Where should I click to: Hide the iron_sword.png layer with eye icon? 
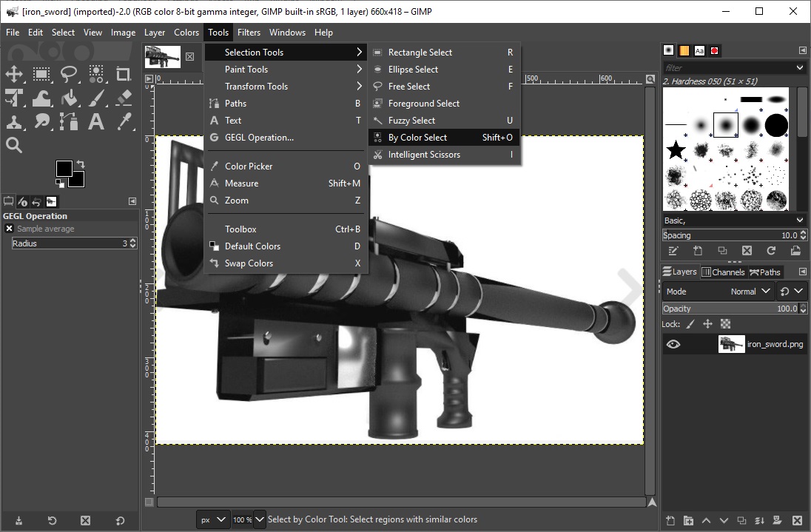click(x=673, y=344)
